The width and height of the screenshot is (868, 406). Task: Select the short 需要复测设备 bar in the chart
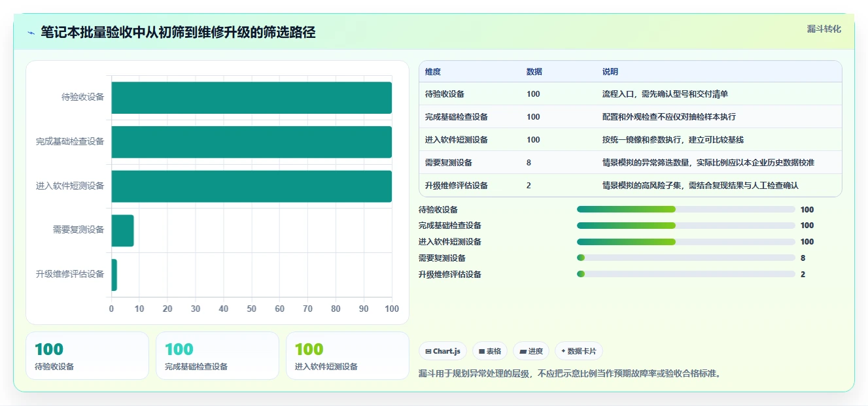[x=122, y=230]
